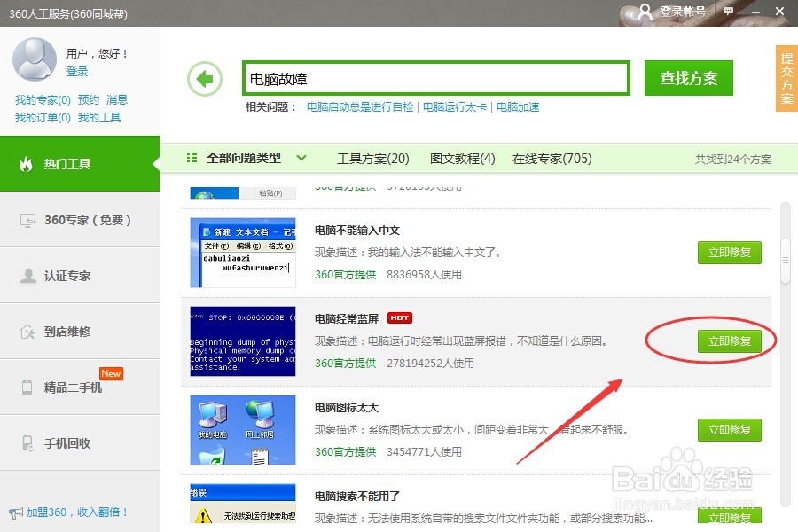This screenshot has width=798, height=532.
Task: Click the 查找方案 search button
Action: pyautogui.click(x=689, y=78)
